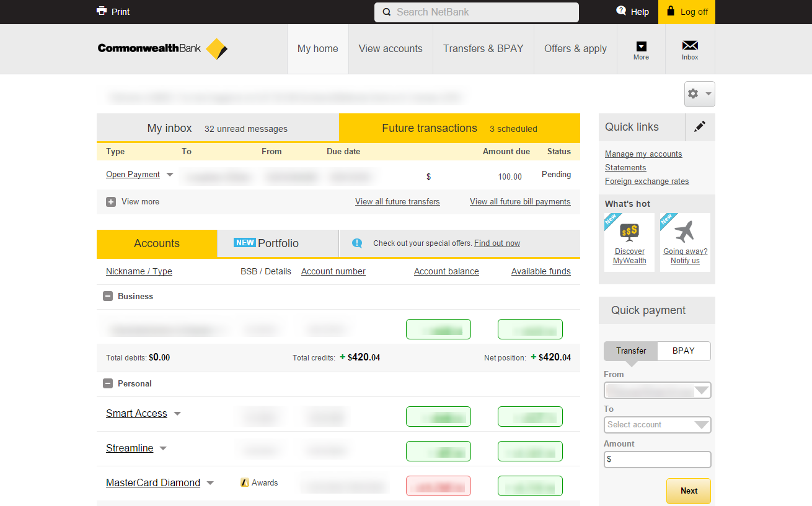Screen dimensions: 812x506
Task: Open the From account dropdown
Action: point(657,390)
